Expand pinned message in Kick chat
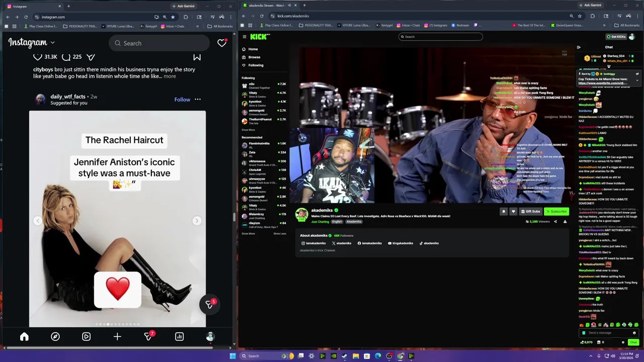Viewport: 644px width, 362px height. [x=637, y=80]
